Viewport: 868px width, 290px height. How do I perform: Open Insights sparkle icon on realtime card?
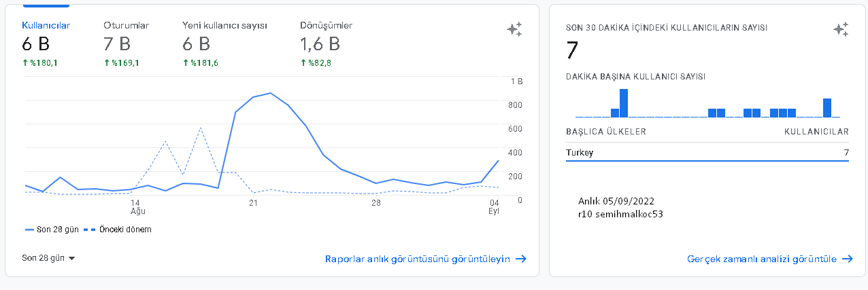(841, 29)
